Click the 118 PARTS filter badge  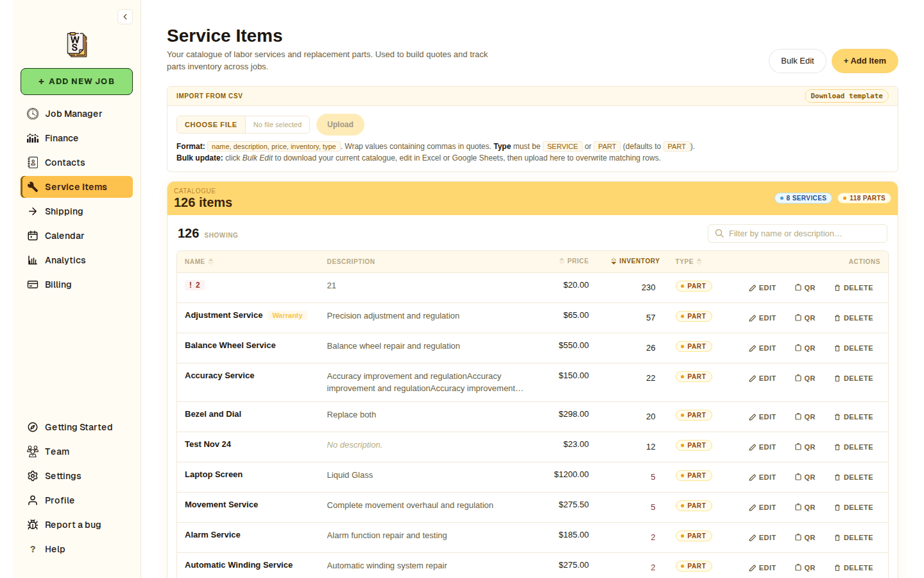864,198
